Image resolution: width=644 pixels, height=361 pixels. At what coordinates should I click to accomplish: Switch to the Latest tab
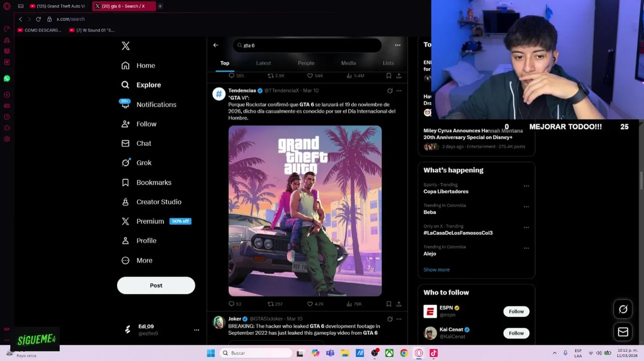264,63
